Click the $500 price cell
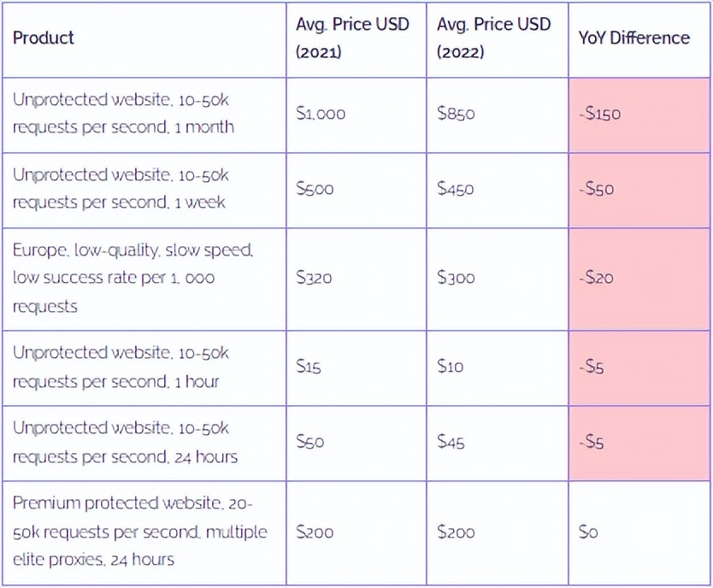Image resolution: width=713 pixels, height=588 pixels. click(315, 189)
